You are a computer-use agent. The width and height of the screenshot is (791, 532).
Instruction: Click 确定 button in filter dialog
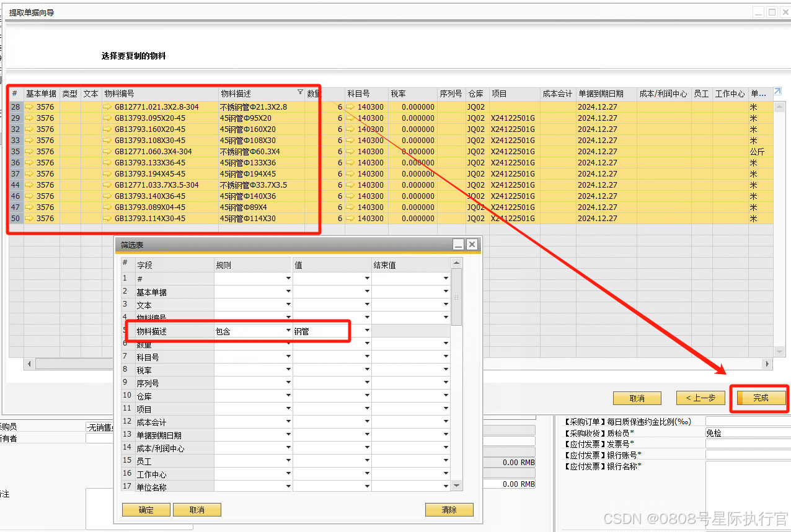point(146,510)
